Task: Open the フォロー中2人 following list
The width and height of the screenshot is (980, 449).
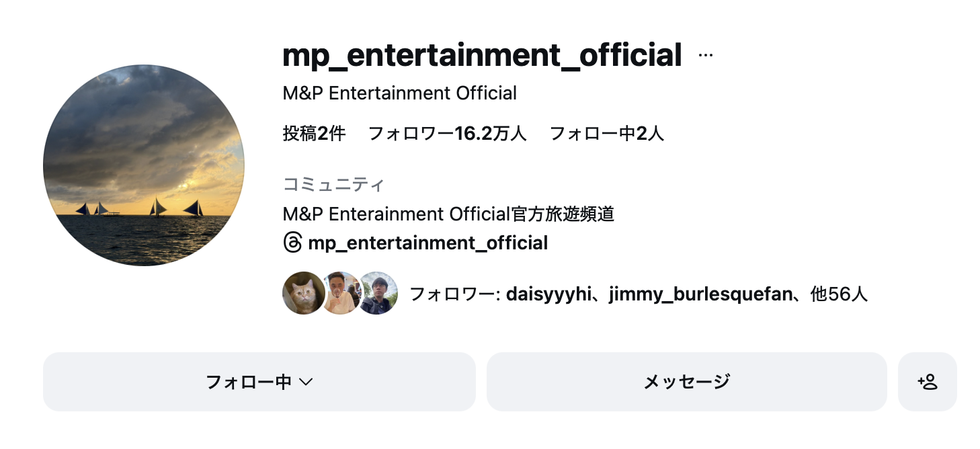Action: tap(606, 134)
